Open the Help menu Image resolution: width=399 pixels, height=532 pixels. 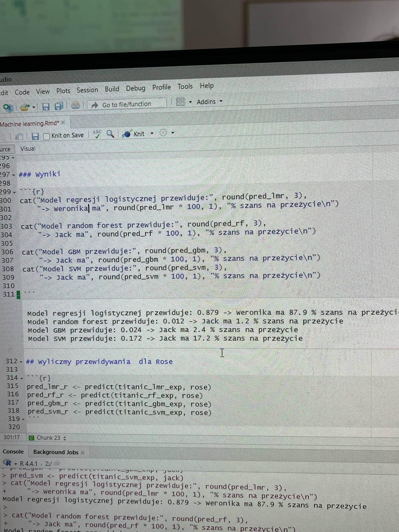(x=207, y=85)
